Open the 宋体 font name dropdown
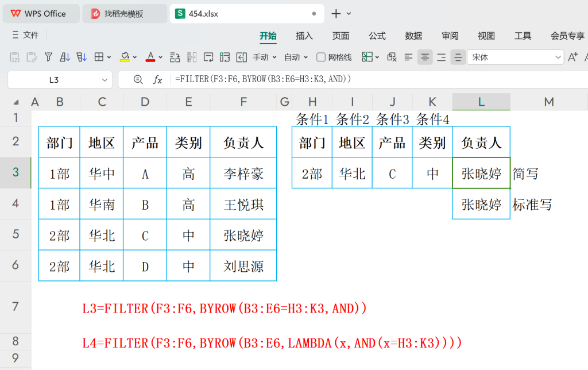 point(558,57)
